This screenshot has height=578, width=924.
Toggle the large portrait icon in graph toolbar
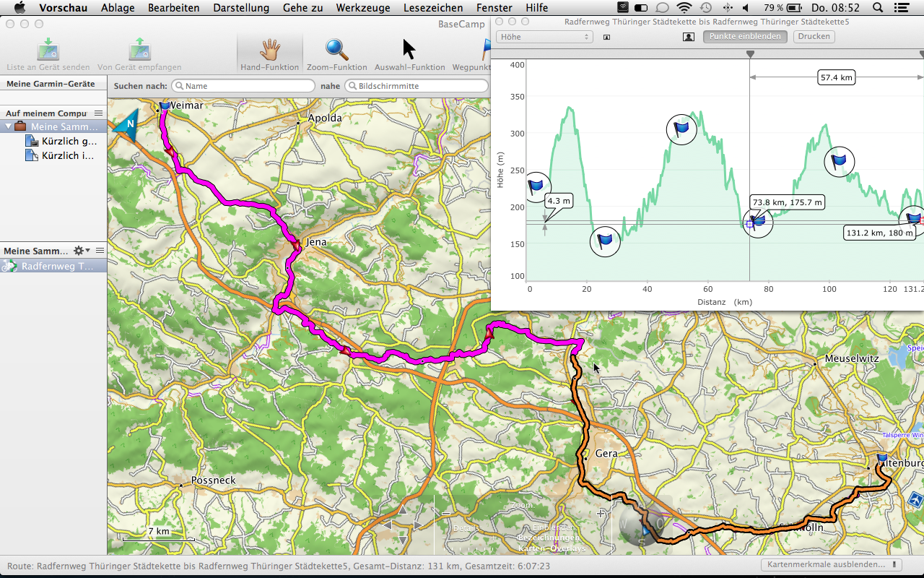click(689, 36)
